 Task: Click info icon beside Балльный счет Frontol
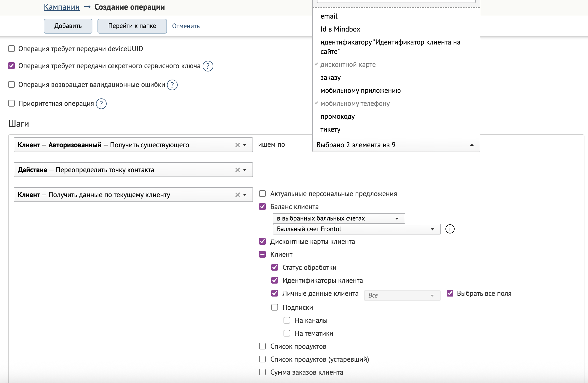pyautogui.click(x=450, y=229)
